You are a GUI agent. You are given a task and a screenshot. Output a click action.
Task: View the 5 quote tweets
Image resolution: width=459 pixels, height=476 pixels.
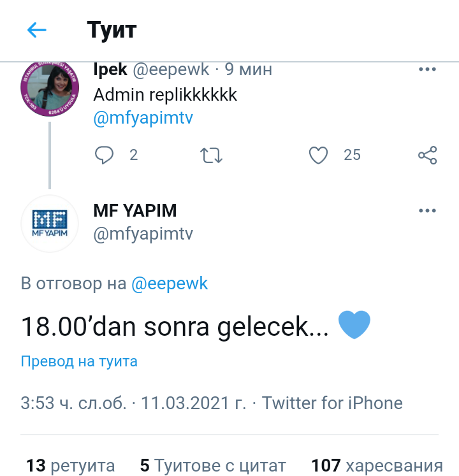coord(213,465)
